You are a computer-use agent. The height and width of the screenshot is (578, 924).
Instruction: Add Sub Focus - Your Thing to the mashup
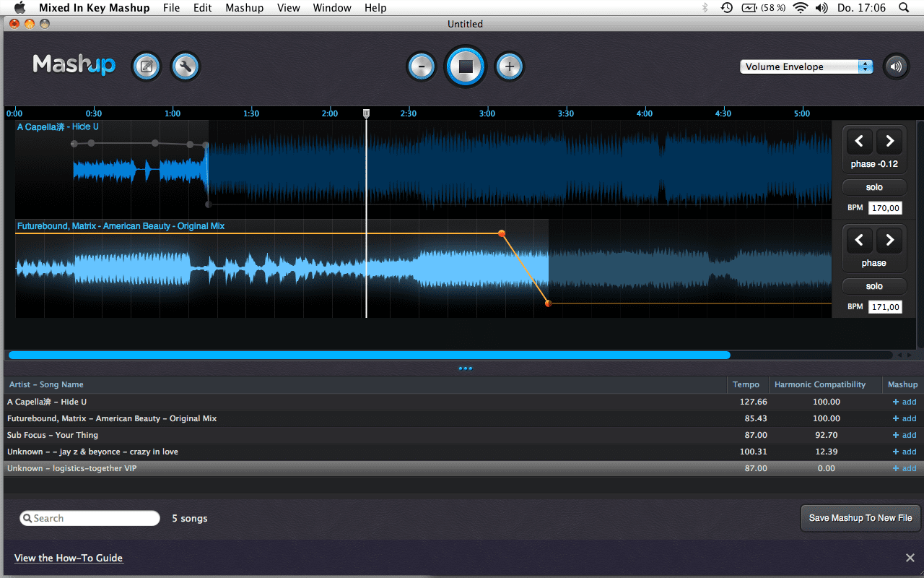[x=904, y=435]
